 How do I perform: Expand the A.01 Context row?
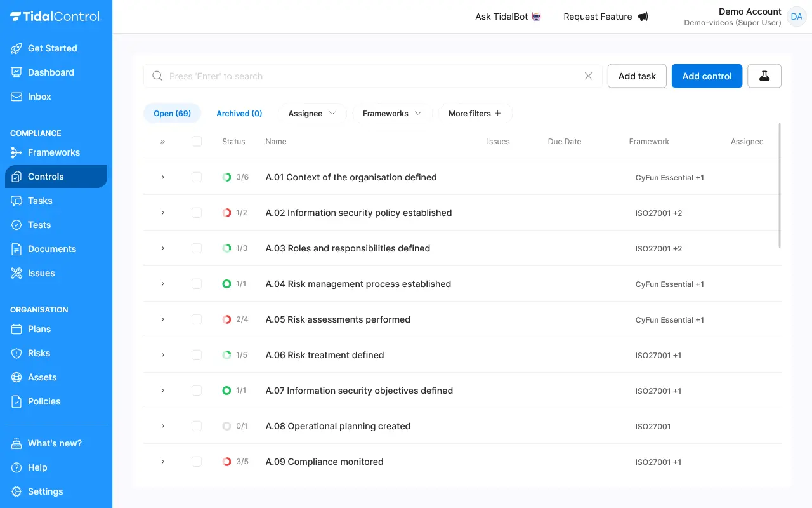click(x=162, y=177)
